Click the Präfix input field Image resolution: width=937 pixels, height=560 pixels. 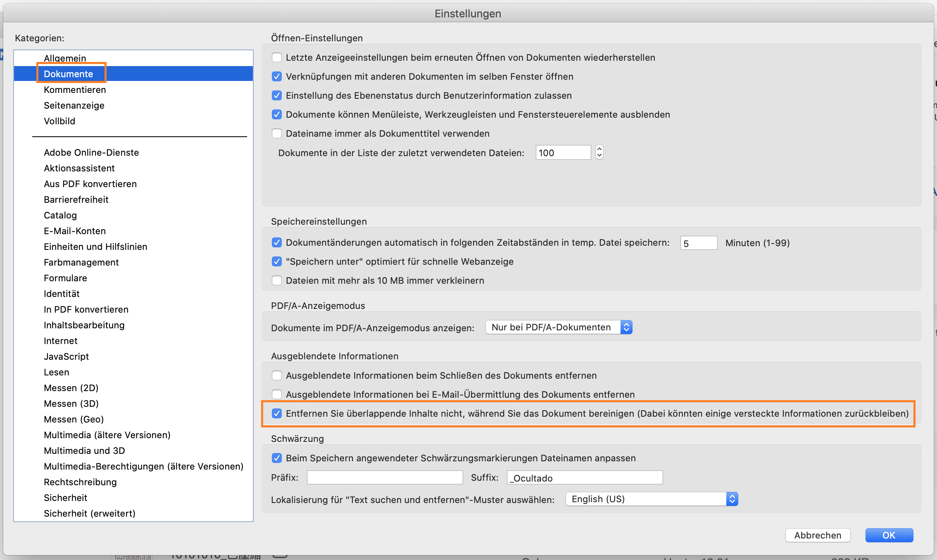tap(385, 477)
